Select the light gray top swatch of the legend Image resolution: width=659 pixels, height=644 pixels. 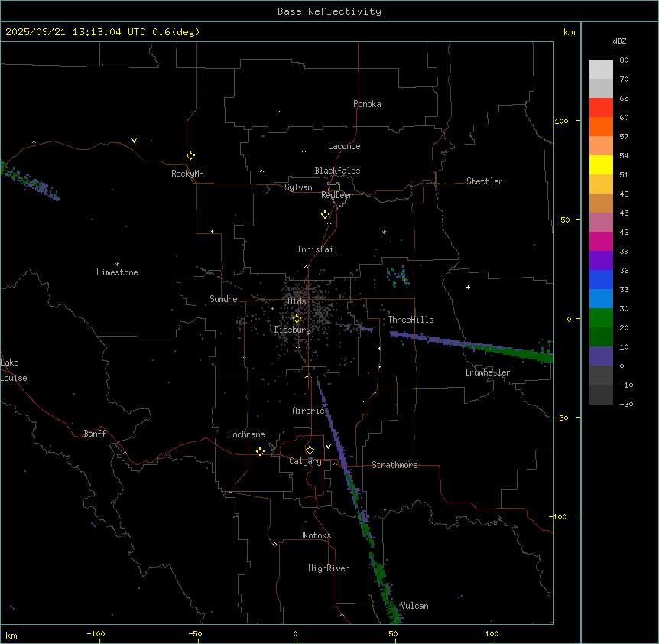point(601,70)
